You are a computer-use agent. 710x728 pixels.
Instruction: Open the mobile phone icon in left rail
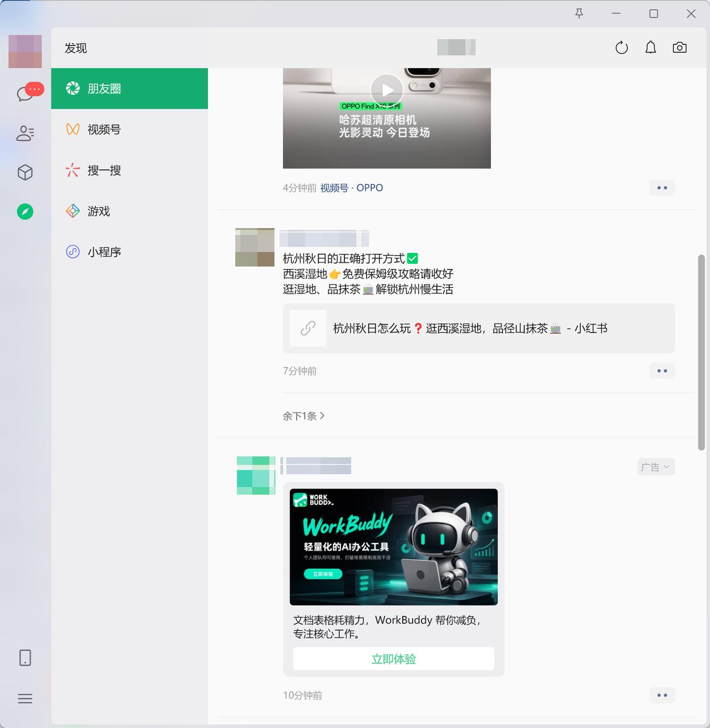coord(25,658)
